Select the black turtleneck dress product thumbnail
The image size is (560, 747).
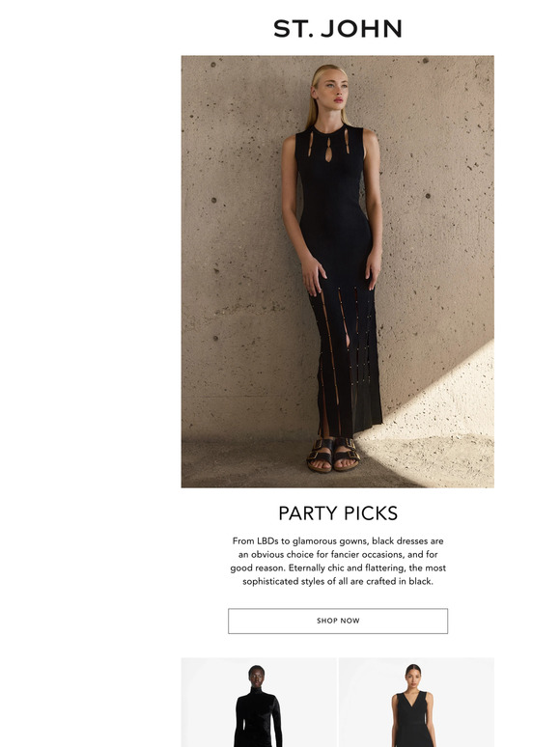tap(259, 703)
